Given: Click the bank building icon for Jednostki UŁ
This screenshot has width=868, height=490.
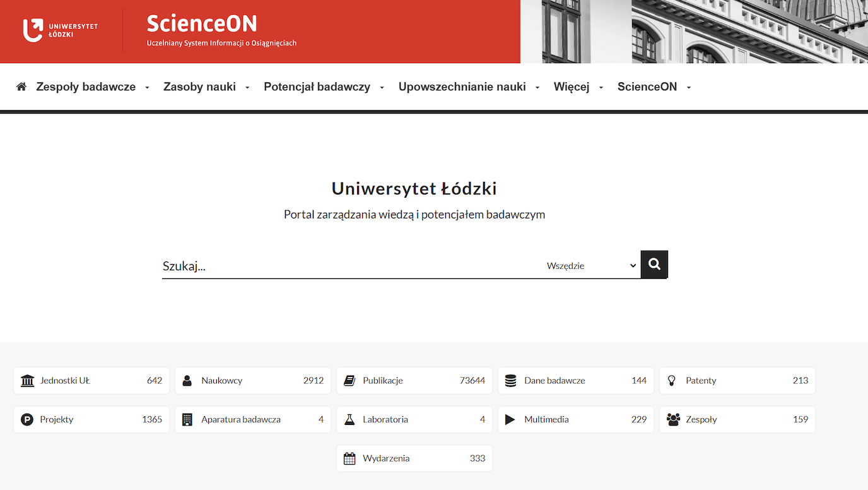Looking at the screenshot, I should point(27,381).
